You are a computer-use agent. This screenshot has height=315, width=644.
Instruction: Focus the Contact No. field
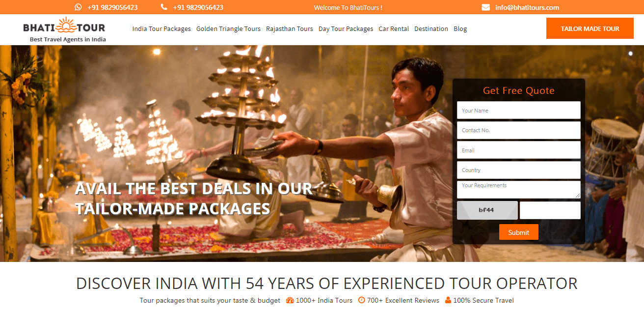point(518,130)
